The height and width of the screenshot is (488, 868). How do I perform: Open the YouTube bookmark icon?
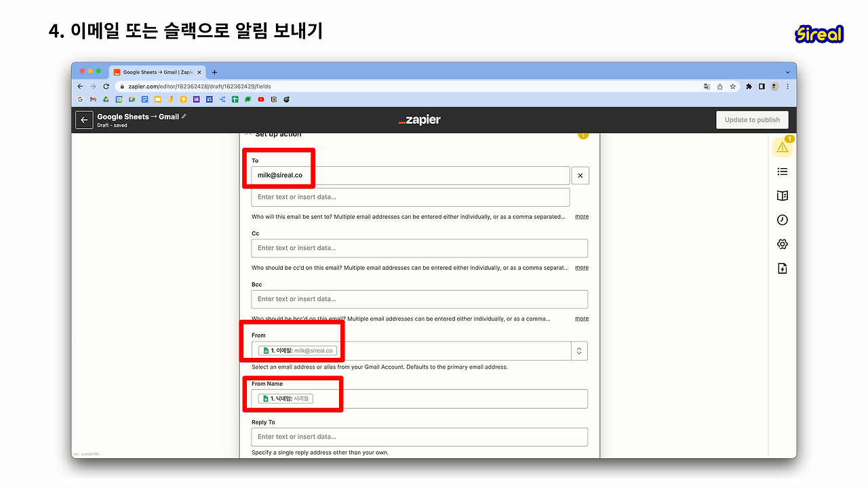(261, 100)
